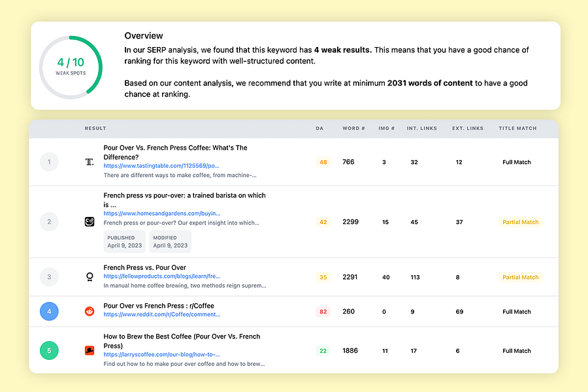
Task: Click the DA 82 badge for Reddit
Action: coord(323,312)
